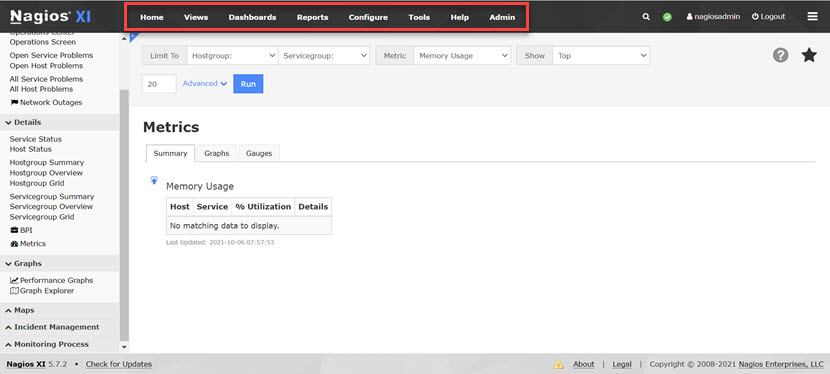Switch to the Graphs tab
Viewport: 830px width, 374px height.
click(x=216, y=153)
